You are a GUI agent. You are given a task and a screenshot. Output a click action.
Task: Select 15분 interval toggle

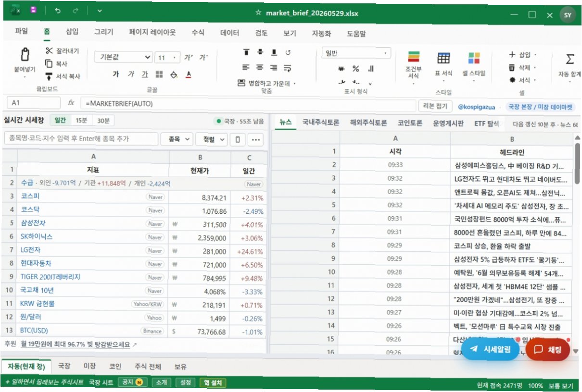81,120
